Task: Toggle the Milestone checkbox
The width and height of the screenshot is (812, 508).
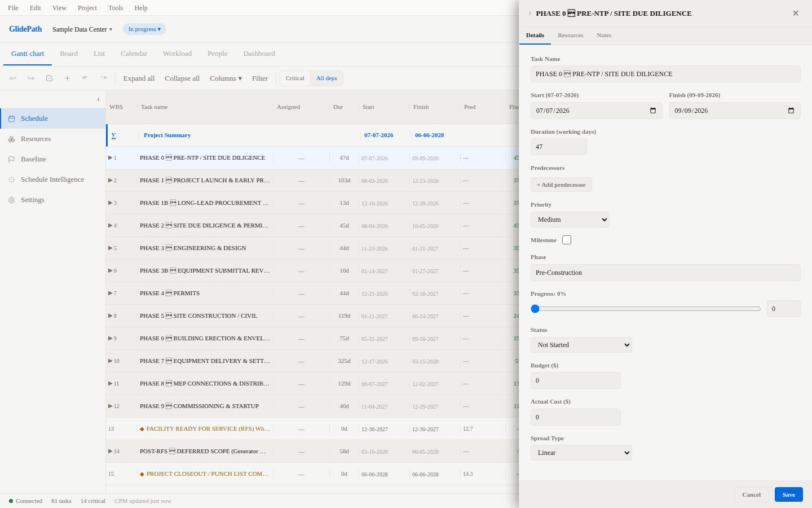Action: tap(567, 240)
